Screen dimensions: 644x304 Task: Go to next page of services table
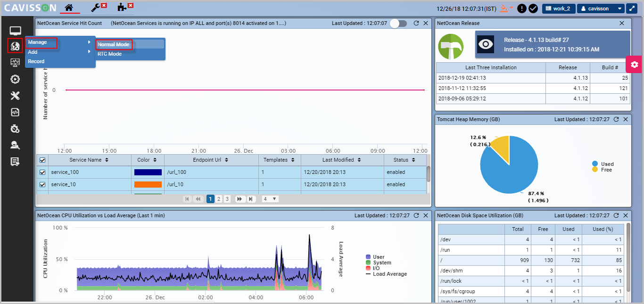tap(239, 199)
